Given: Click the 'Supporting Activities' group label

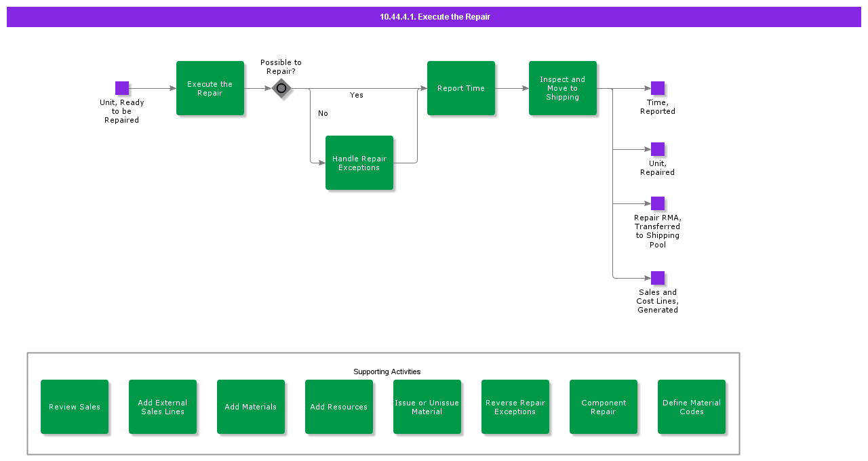Looking at the screenshot, I should click(x=387, y=372).
